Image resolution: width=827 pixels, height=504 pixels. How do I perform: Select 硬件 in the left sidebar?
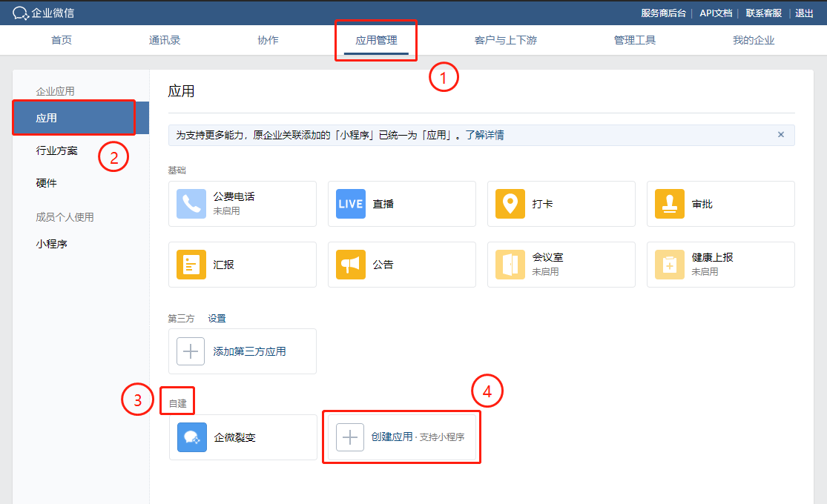point(47,183)
